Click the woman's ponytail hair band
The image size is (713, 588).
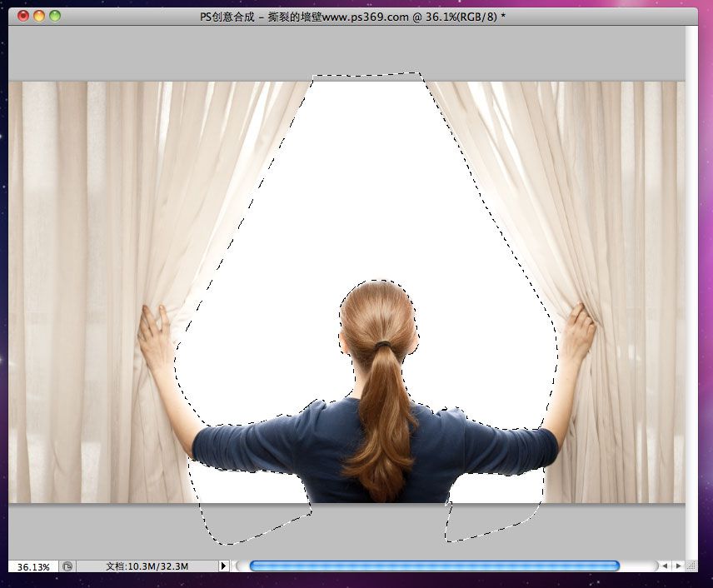tap(383, 345)
